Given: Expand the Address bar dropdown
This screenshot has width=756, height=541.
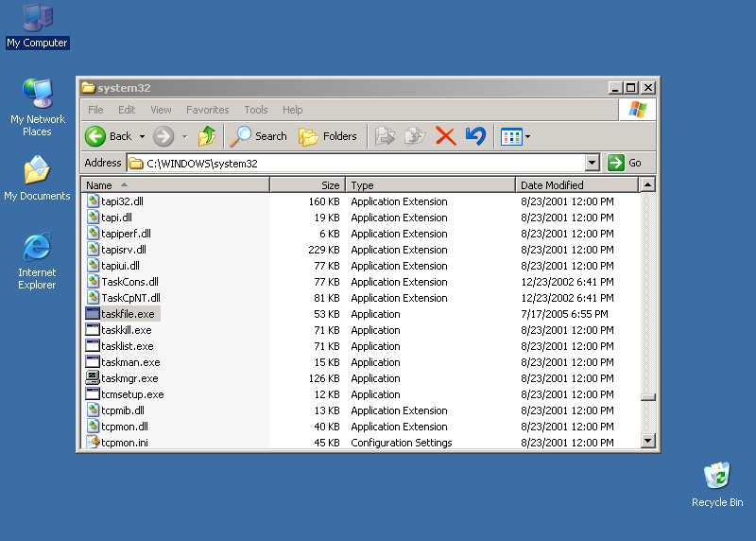Looking at the screenshot, I should point(593,163).
